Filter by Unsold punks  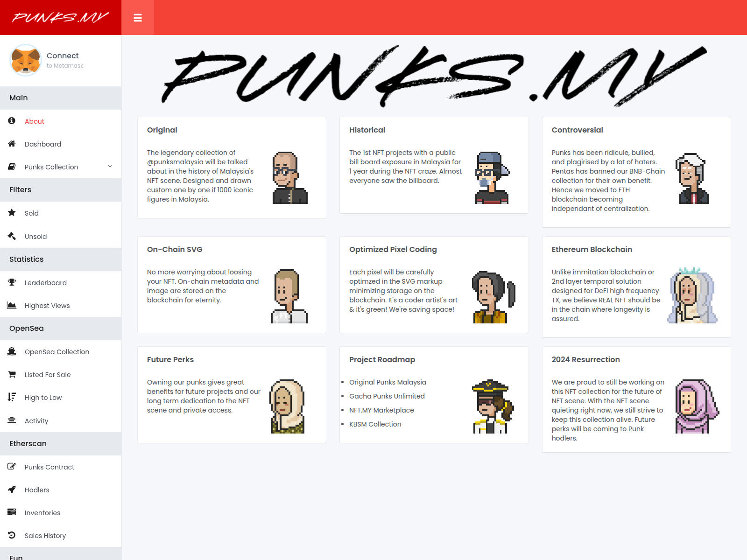pos(61,237)
